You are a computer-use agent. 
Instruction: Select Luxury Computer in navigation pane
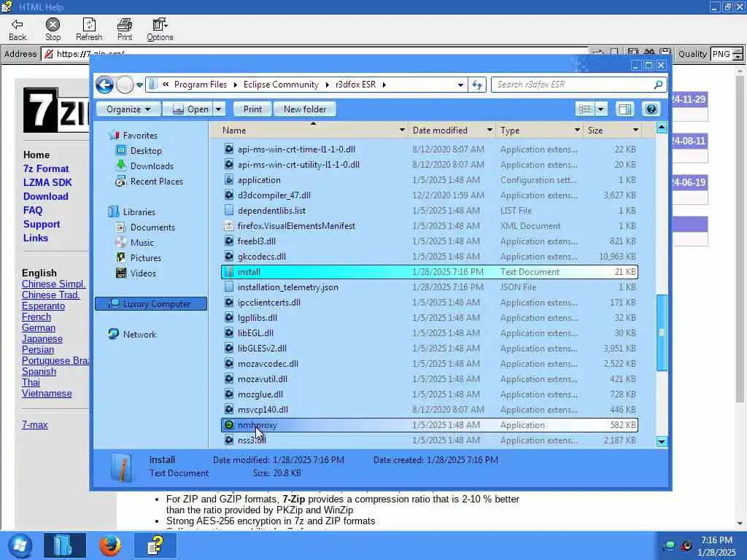[x=150, y=304]
